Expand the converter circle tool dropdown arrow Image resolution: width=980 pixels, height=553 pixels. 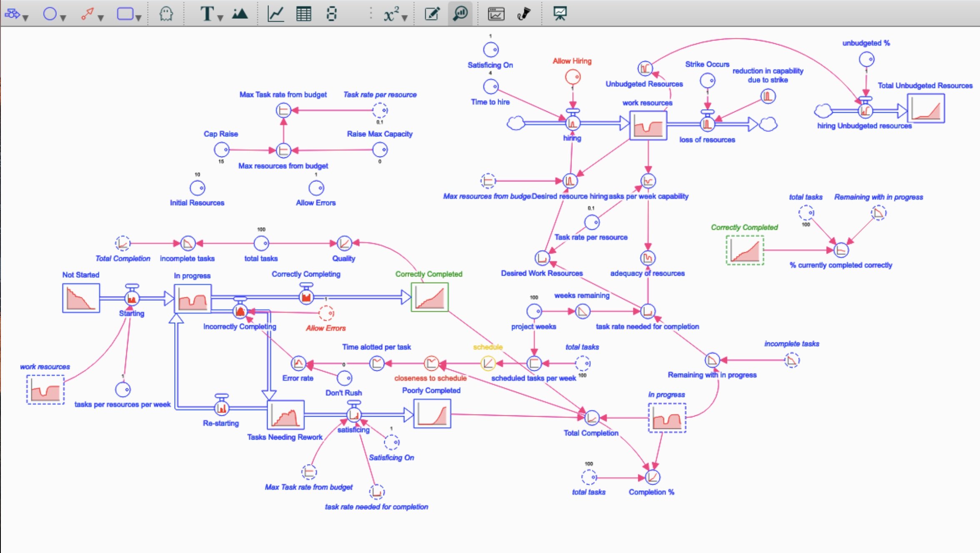[63, 18]
